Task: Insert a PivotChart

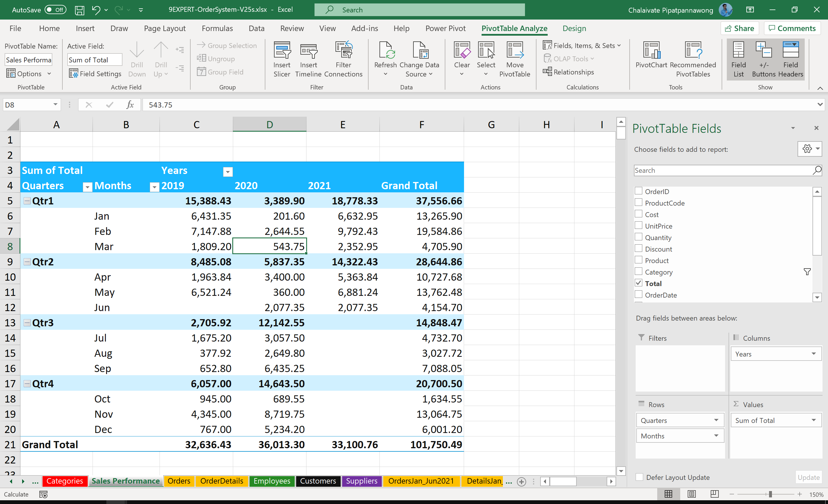Action: tap(651, 57)
